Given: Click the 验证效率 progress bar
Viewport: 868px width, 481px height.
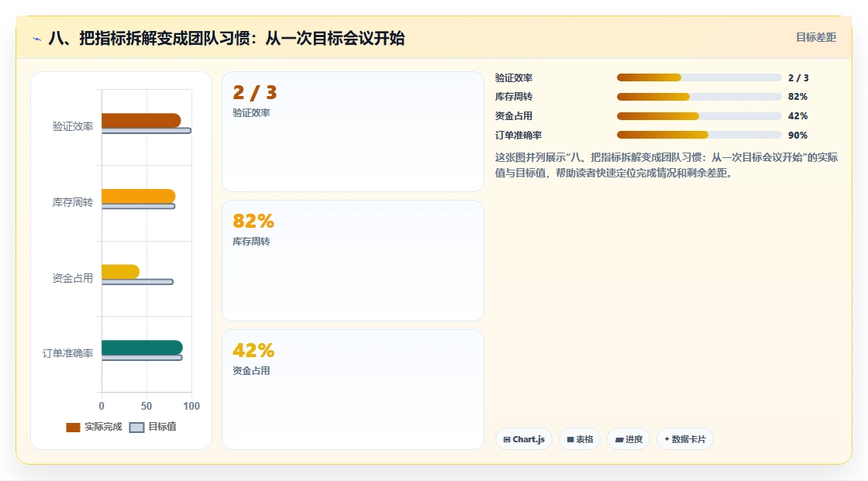Looking at the screenshot, I should pos(699,77).
